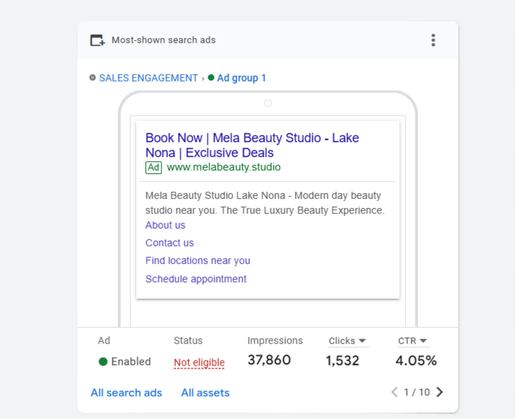
Task: Click the Find locations near you sitelink
Action: pos(198,260)
